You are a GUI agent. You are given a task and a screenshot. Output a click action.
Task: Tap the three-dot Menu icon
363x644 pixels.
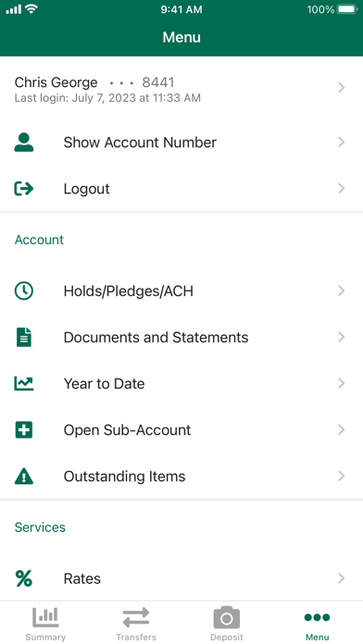317,617
